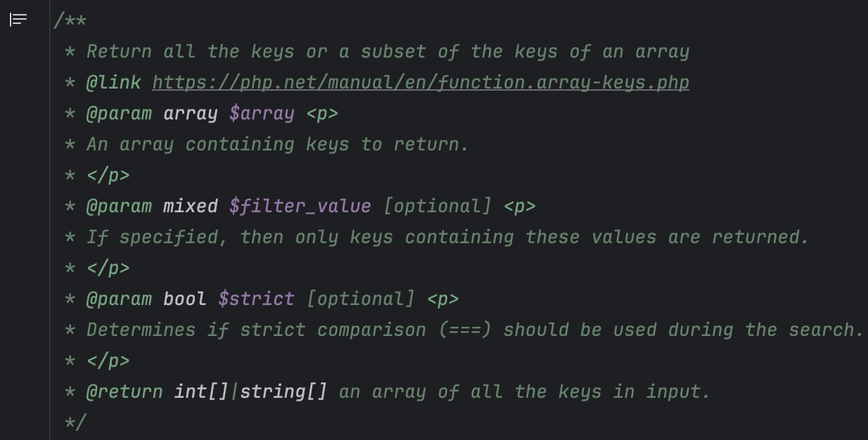This screenshot has height=440, width=868.
Task: Click the [optional] text after $strict
Action: pos(360,299)
